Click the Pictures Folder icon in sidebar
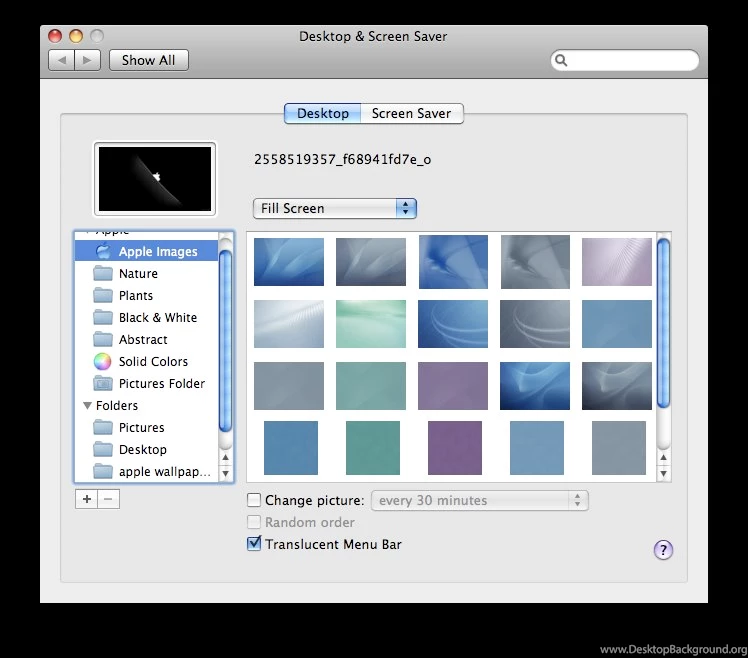748x658 pixels. tap(102, 383)
